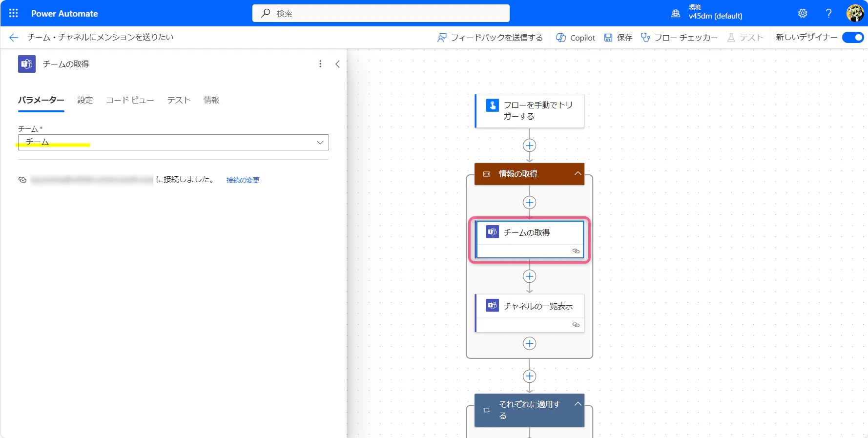Select the パラメーター tab
868x438 pixels.
point(41,100)
